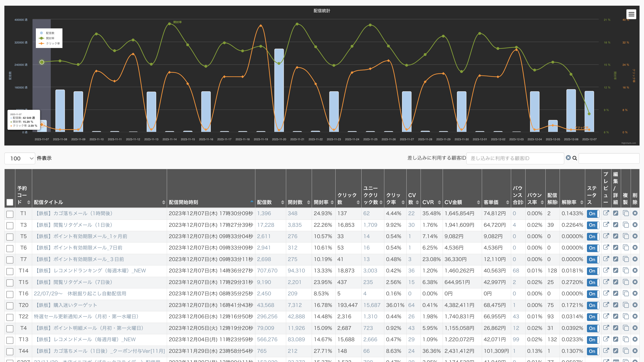The image size is (644, 362).
Task: Focus the 差し込みに利用する顧客ID input field
Action: tap(515, 158)
